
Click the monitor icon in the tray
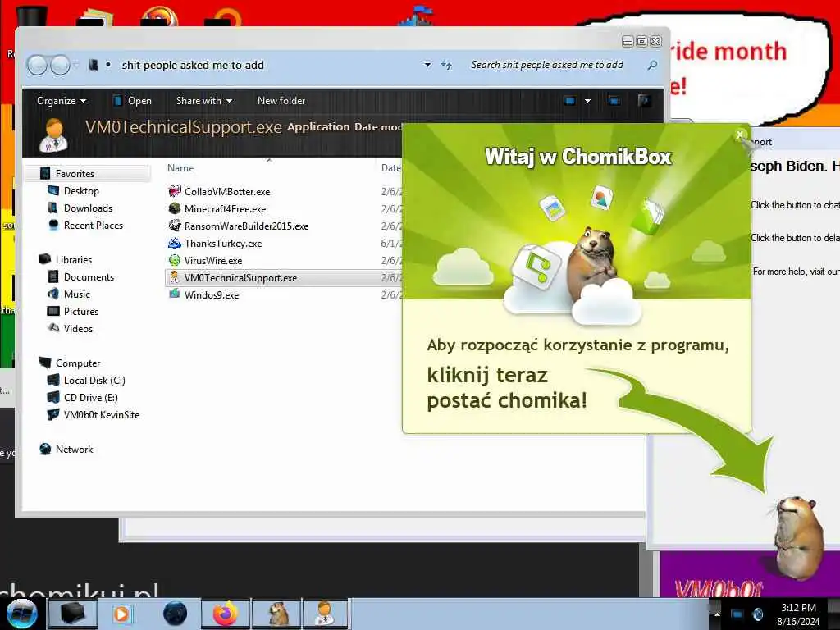point(737,614)
